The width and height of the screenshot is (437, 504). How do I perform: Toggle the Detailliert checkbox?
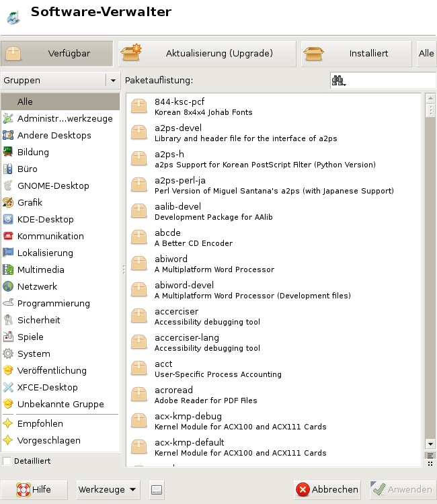7,461
